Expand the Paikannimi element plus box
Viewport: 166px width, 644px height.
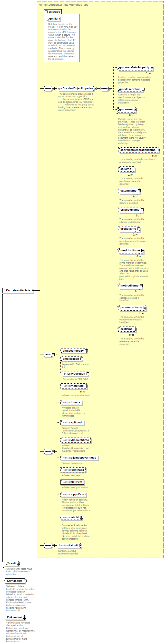click(24, 617)
